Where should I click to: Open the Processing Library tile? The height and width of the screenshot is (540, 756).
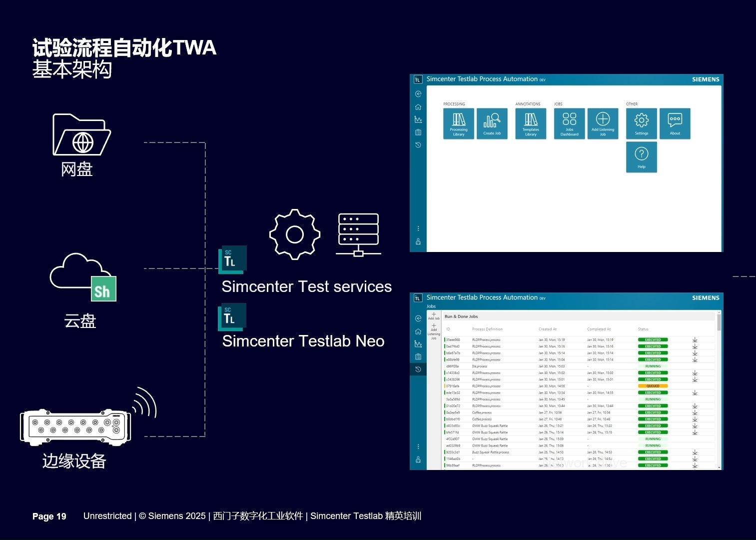coord(459,123)
